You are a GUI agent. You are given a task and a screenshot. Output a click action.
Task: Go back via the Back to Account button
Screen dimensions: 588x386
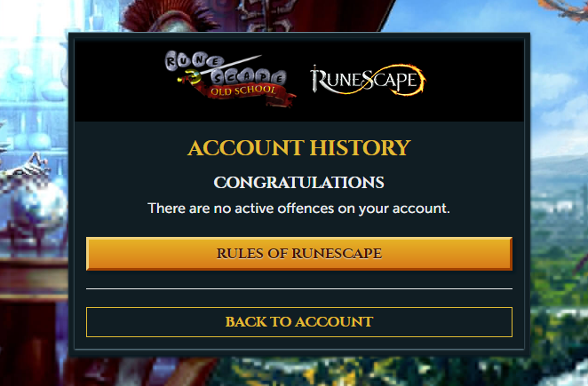(x=298, y=322)
